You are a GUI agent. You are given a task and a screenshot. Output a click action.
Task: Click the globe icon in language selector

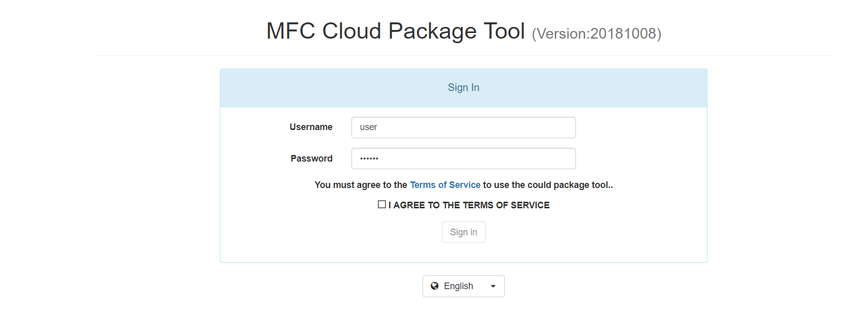[435, 286]
